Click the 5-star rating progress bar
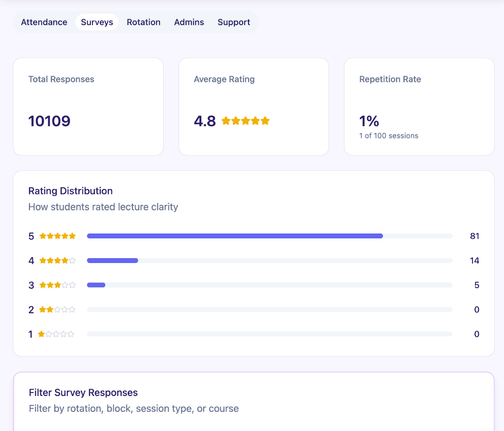This screenshot has height=431, width=504. coord(270,236)
